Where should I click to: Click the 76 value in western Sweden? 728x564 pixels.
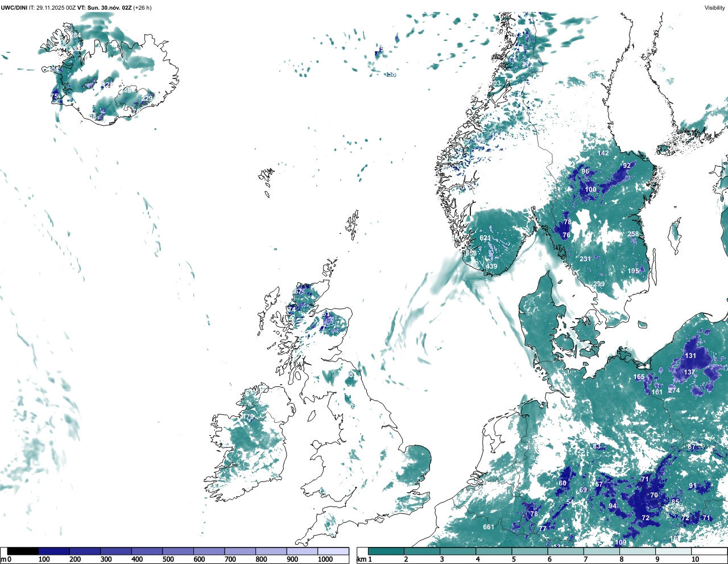pos(566,235)
